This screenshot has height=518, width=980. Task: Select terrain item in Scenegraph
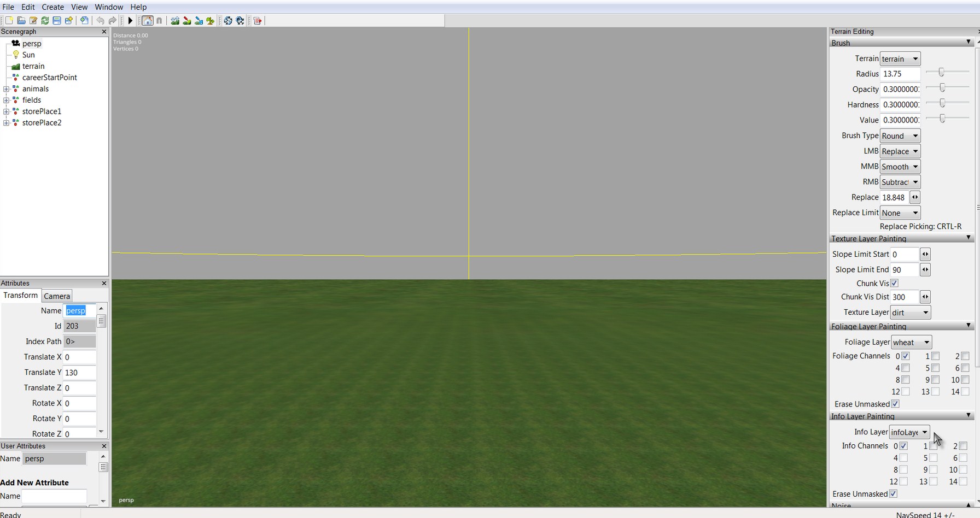click(33, 66)
